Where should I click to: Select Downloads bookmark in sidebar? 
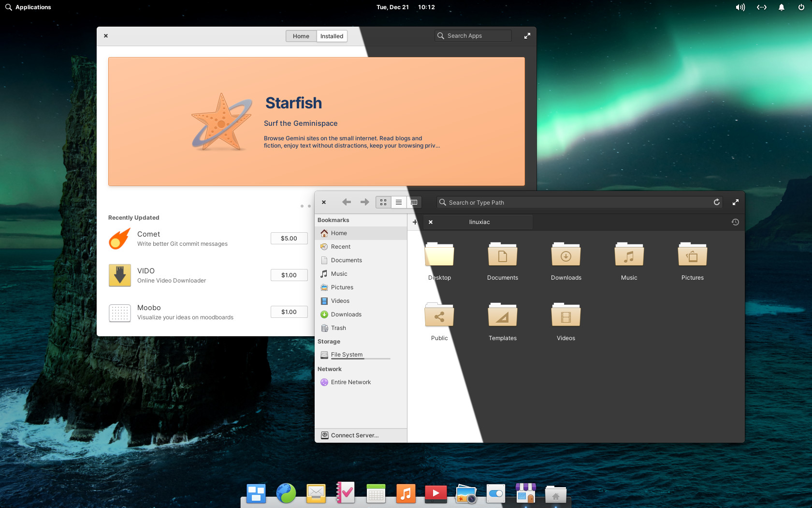[361, 314]
